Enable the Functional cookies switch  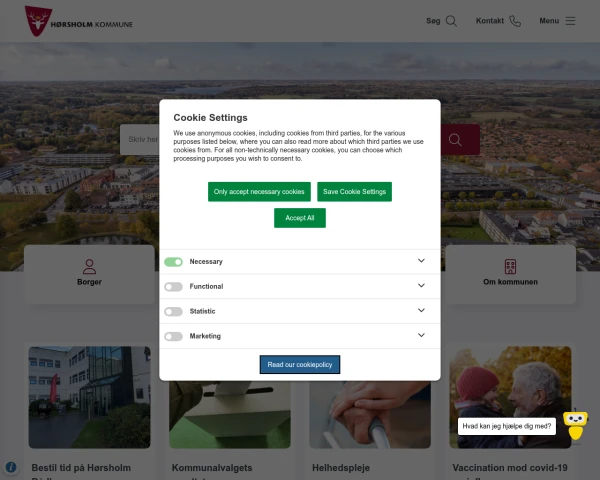click(174, 287)
